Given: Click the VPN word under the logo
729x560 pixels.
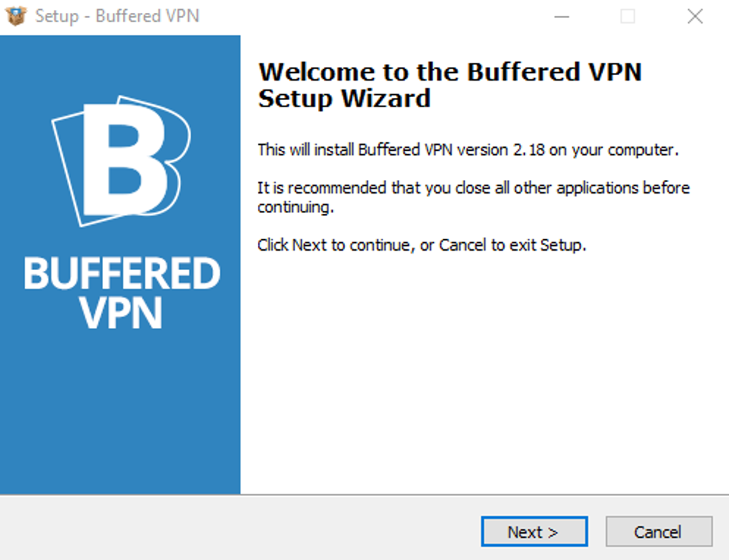Looking at the screenshot, I should (x=121, y=311).
